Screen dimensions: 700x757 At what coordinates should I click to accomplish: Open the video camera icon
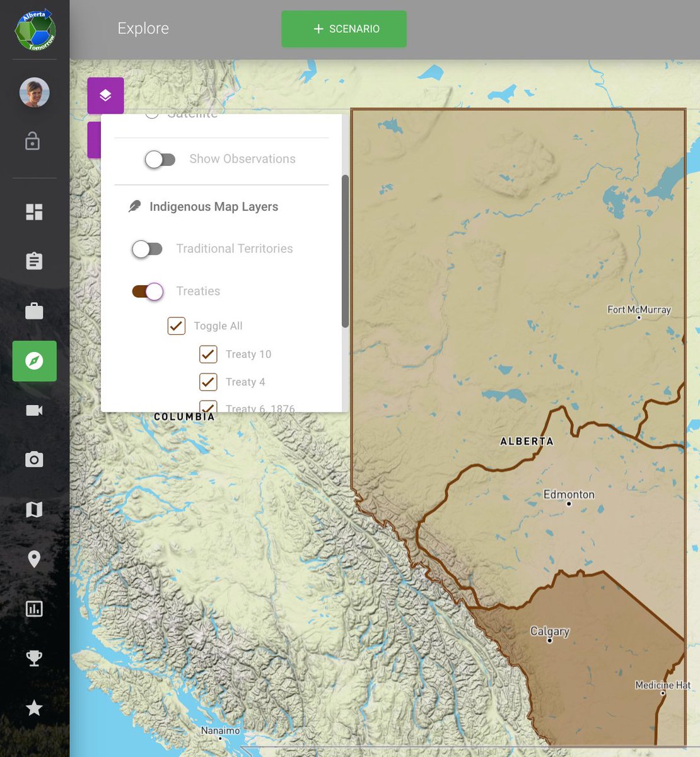(x=34, y=410)
